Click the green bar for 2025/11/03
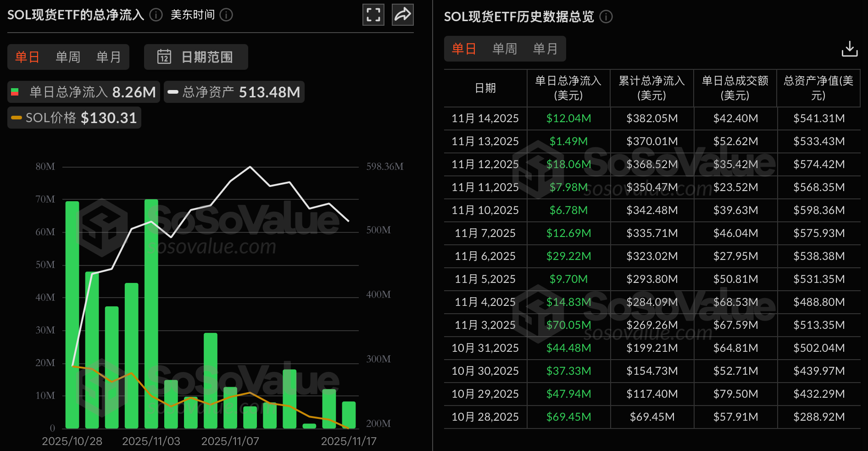 click(x=151, y=313)
